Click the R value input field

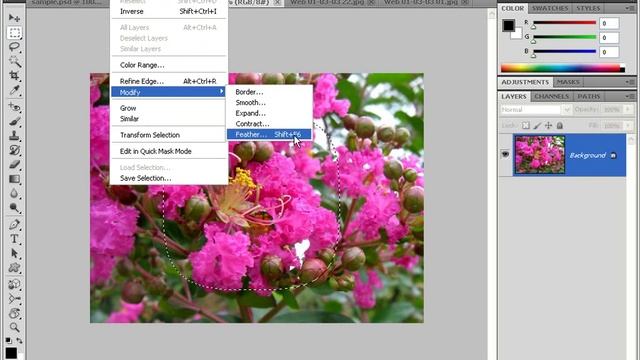[x=609, y=23]
